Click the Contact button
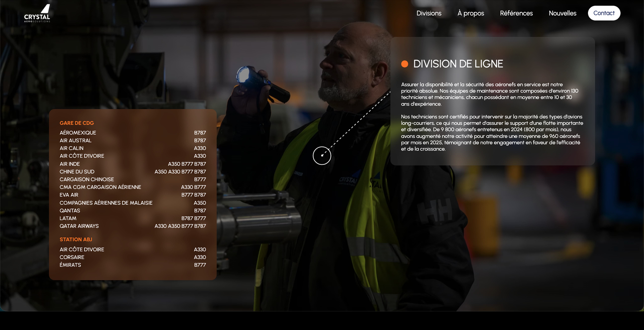This screenshot has width=644, height=330. (604, 13)
